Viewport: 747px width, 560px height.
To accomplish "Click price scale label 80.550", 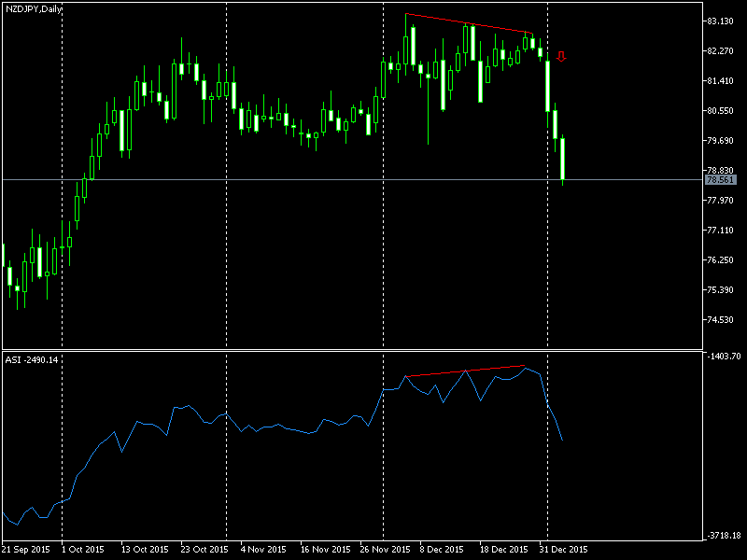I will (x=720, y=110).
